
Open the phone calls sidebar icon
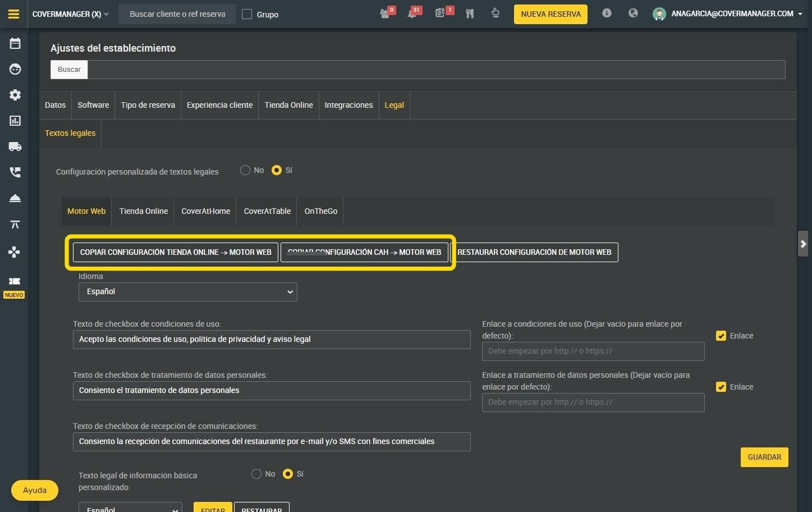click(15, 172)
